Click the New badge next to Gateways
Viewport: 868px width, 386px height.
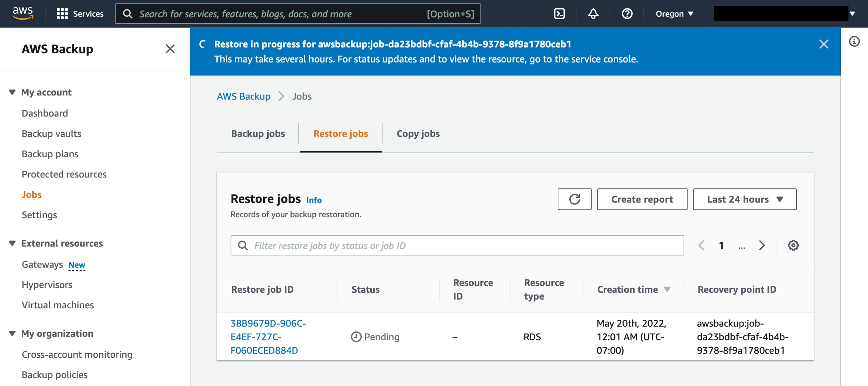pyautogui.click(x=77, y=265)
